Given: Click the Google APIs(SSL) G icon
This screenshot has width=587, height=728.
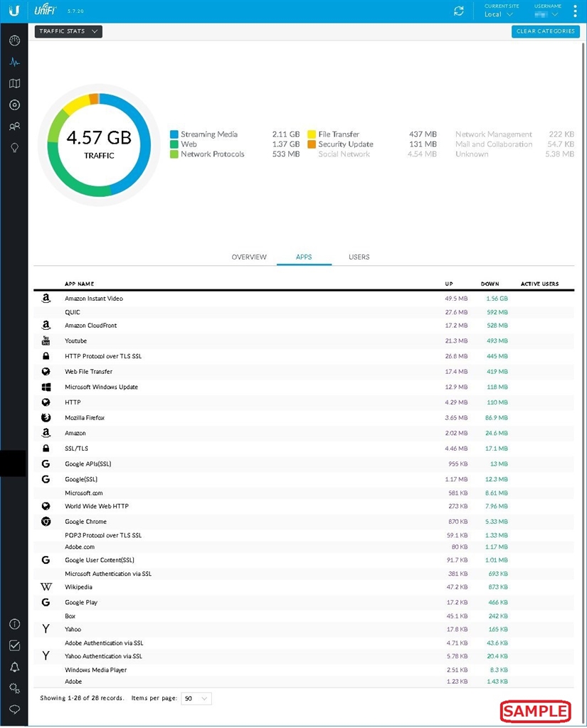Looking at the screenshot, I should pyautogui.click(x=46, y=464).
